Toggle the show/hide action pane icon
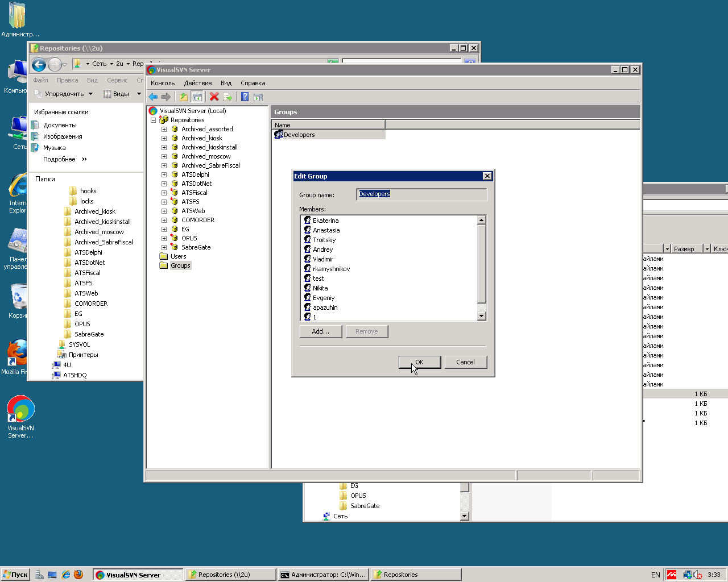This screenshot has width=728, height=582. (258, 97)
